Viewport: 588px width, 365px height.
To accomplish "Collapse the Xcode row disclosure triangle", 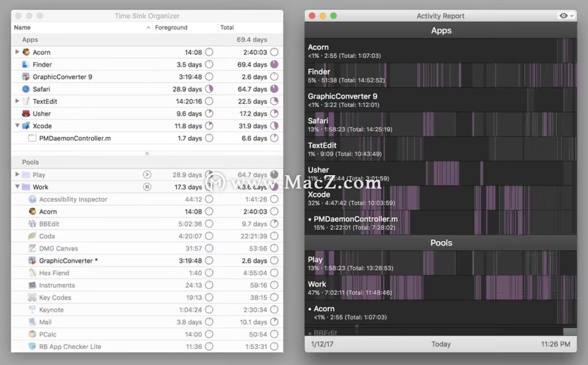I will 17,126.
